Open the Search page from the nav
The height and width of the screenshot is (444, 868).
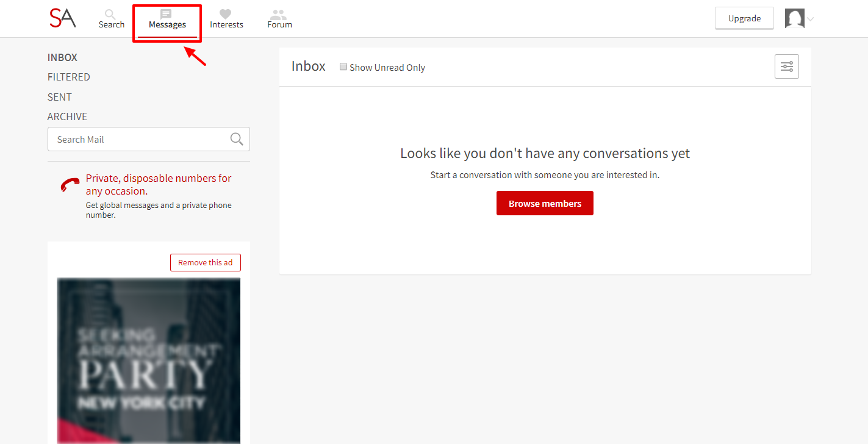point(111,19)
